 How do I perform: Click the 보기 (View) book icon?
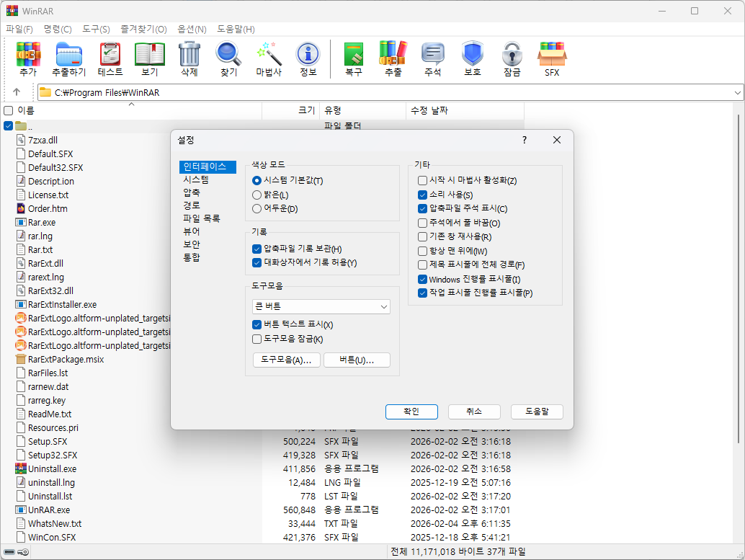click(x=150, y=54)
